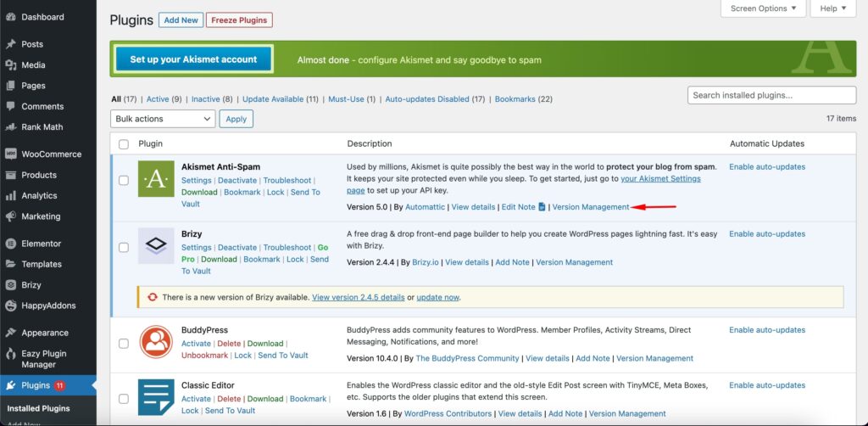This screenshot has height=426, width=868.
Task: Delete the Classic Editor plugin
Action: (x=229, y=399)
